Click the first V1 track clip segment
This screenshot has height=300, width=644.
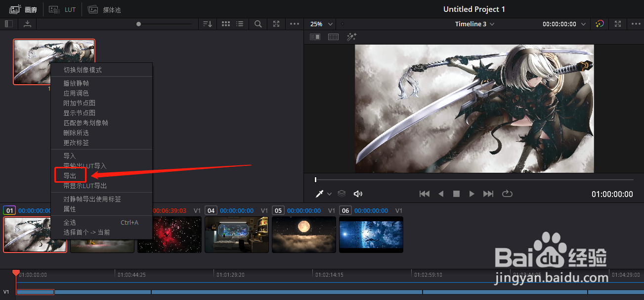35,292
